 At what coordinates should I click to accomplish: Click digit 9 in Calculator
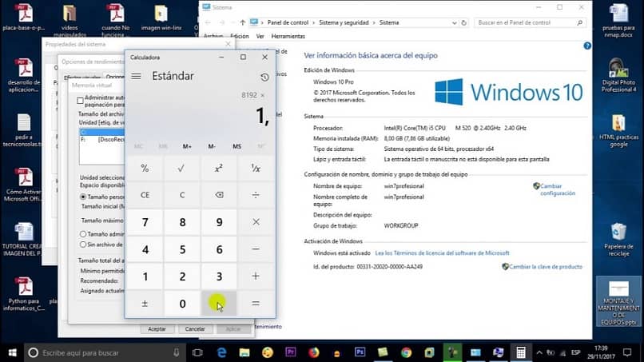pyautogui.click(x=218, y=222)
